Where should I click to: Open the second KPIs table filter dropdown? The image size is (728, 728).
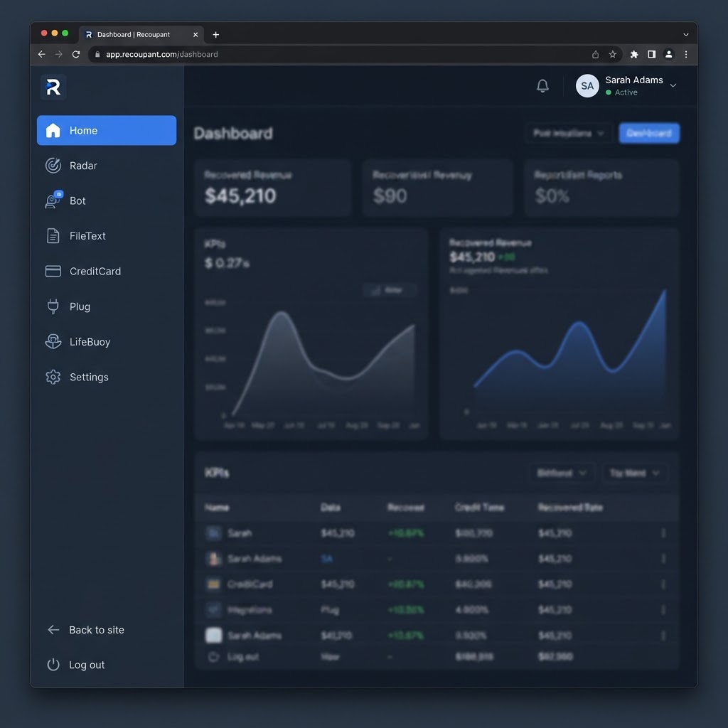(634, 473)
